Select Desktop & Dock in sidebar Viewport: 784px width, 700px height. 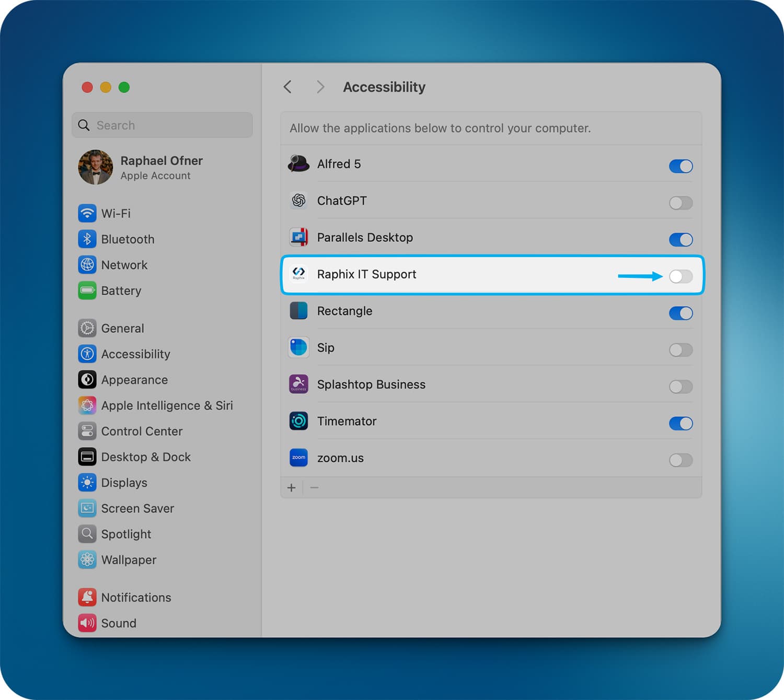coord(145,457)
